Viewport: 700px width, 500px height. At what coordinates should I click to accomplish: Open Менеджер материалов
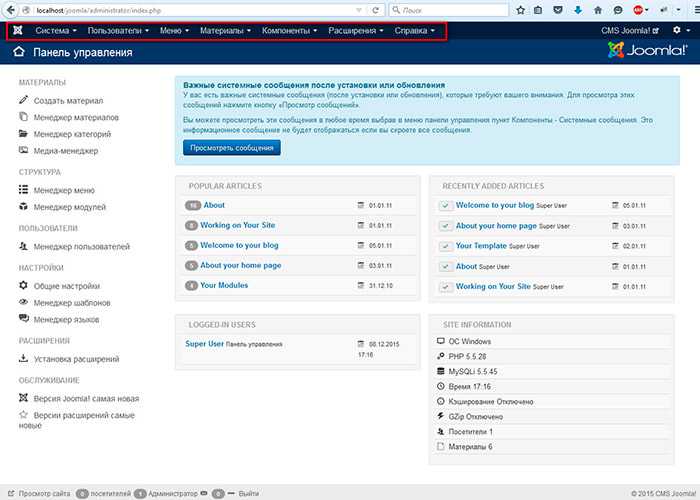click(76, 117)
